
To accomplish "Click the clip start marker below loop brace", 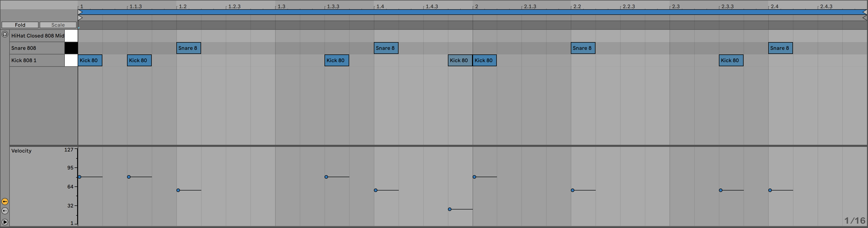I will (80, 18).
